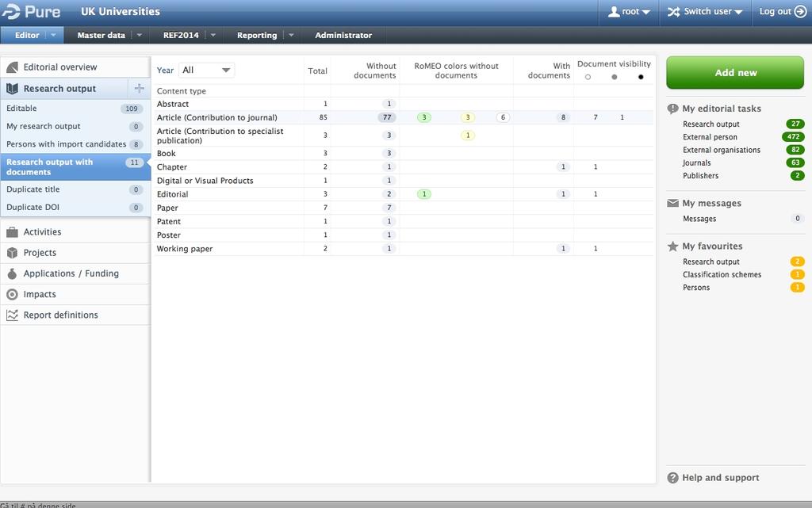Open the Year filter dropdown
The width and height of the screenshot is (812, 508).
pos(206,71)
